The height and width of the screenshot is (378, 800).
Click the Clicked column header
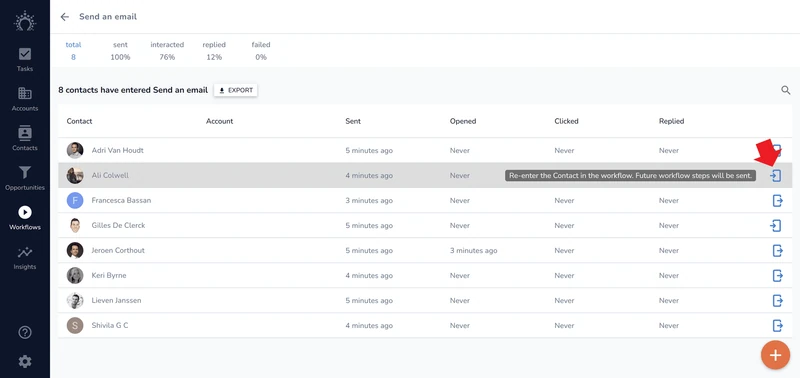tap(566, 121)
